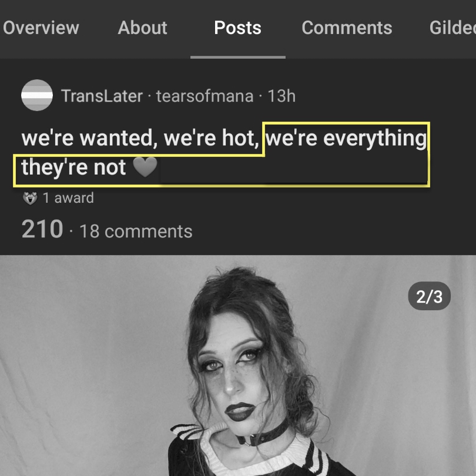Tap the TransLater striped flag avatar
476x476 pixels.
pos(37,95)
